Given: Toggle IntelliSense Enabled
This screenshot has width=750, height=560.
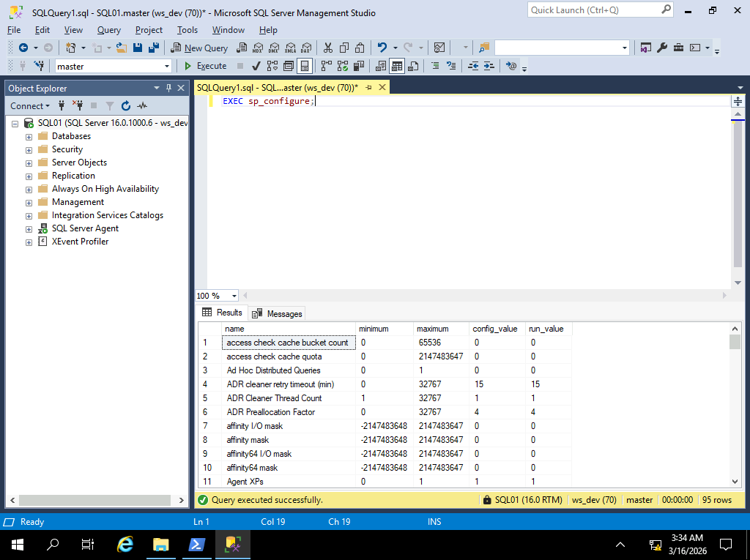Looking at the screenshot, I should tap(305, 66).
